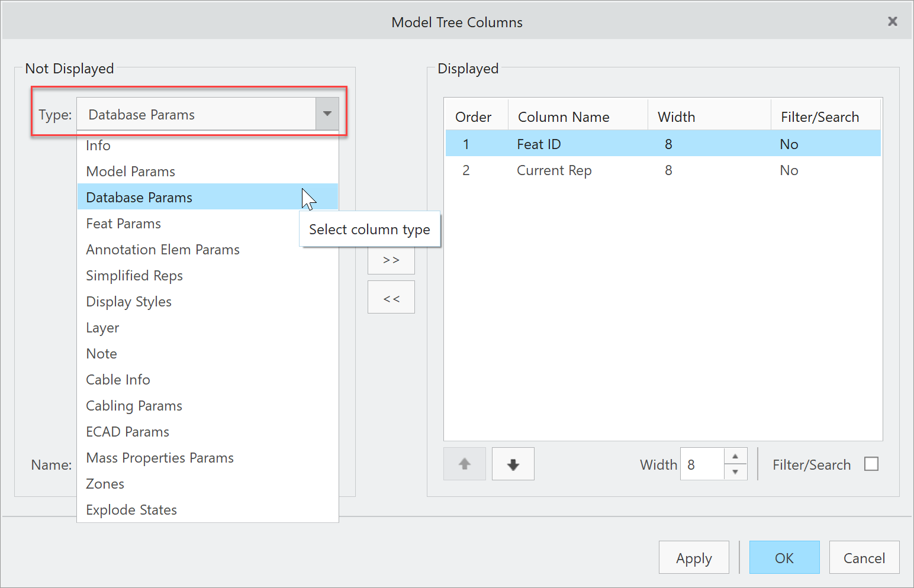Screen dimensions: 914x588
Task: Select Database Params from the dropdown list
Action: click(139, 197)
